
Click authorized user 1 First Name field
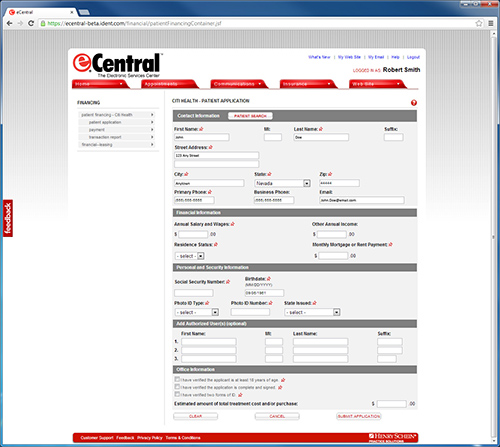[x=209, y=342]
